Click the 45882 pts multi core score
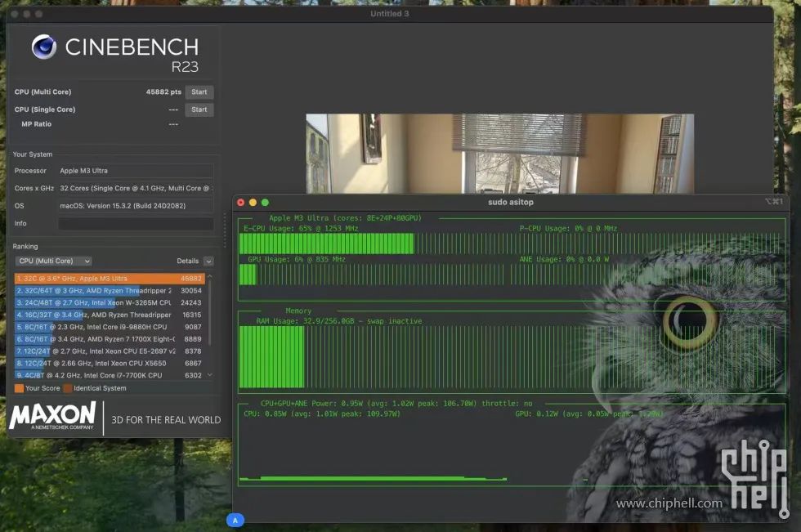801x532 pixels. click(163, 92)
